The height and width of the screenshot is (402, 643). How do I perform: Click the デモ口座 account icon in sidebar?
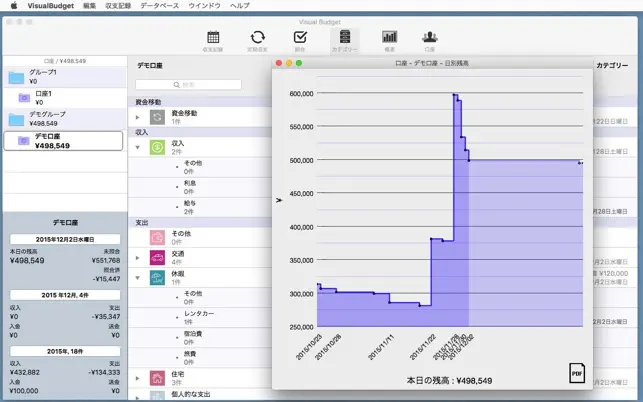[24, 141]
